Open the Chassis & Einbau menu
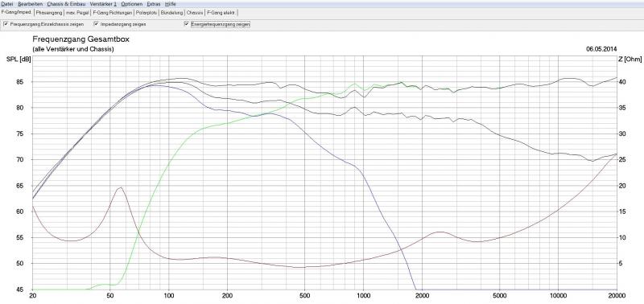644x304 pixels. (66, 4)
